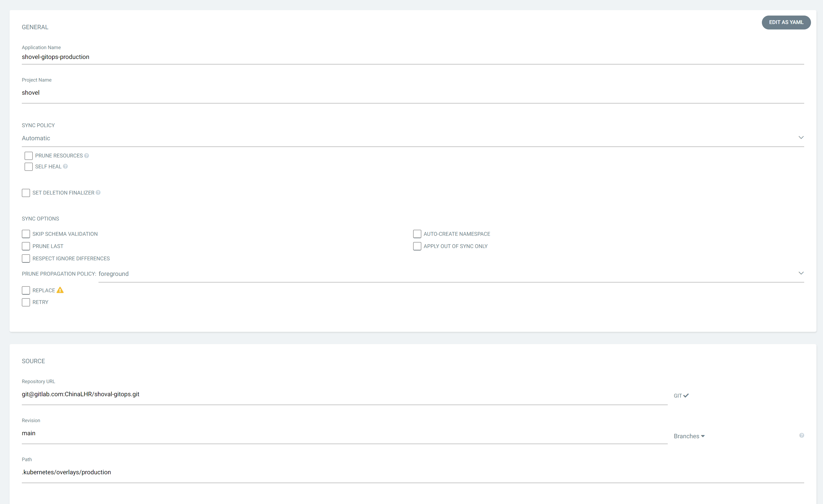Screen dimensions: 823x504
Task: Open the Self Heal help tooltip
Action: point(65,166)
